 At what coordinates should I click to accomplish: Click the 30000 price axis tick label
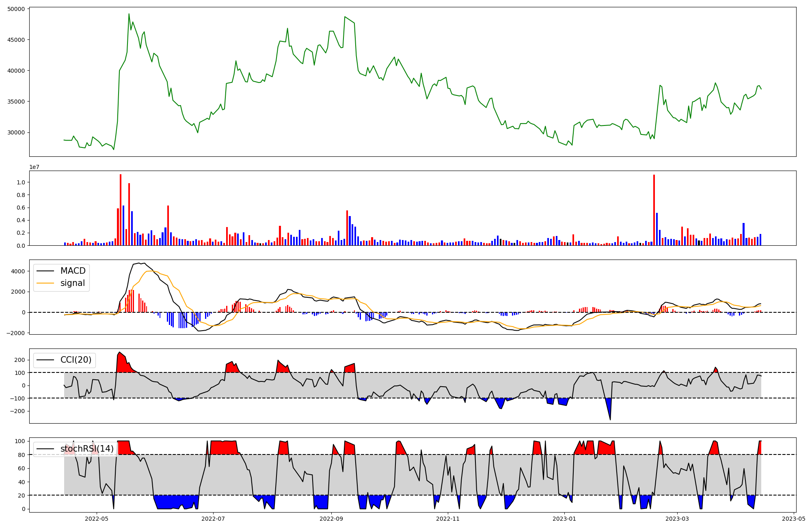16,132
